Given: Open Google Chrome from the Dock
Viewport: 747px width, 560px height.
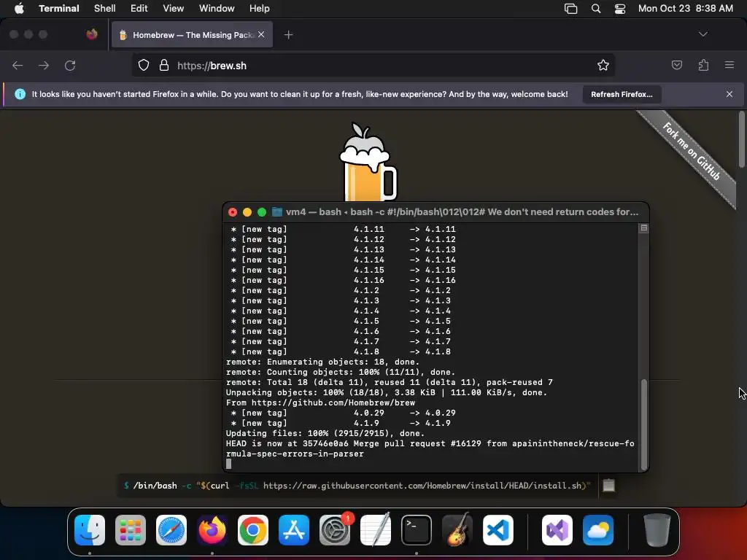Looking at the screenshot, I should [253, 530].
